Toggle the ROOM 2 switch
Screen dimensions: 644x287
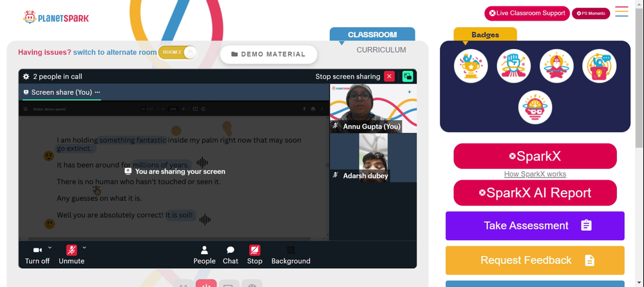click(178, 53)
